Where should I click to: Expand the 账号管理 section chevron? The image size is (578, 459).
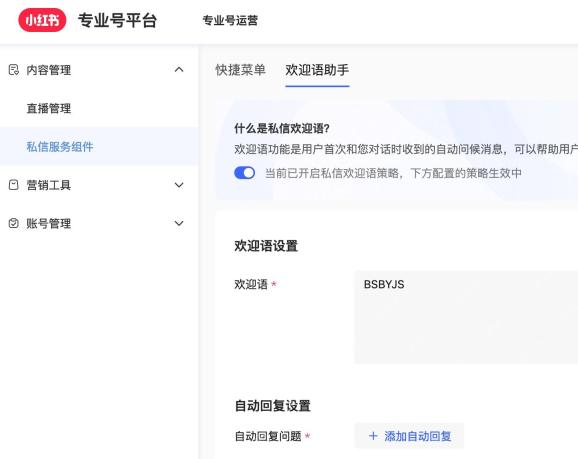[x=179, y=223]
